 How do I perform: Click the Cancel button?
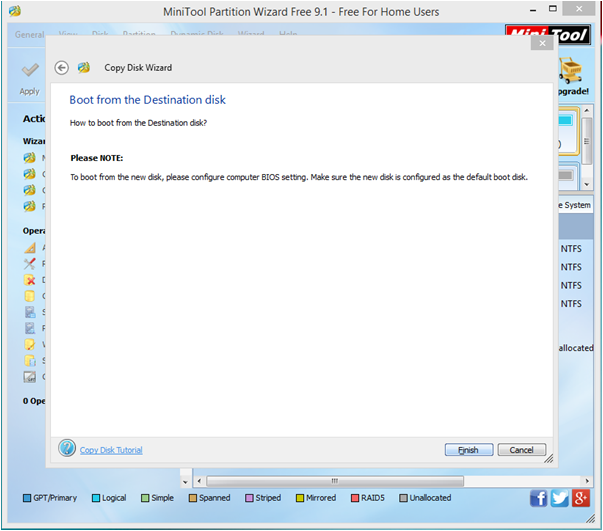pyautogui.click(x=521, y=449)
